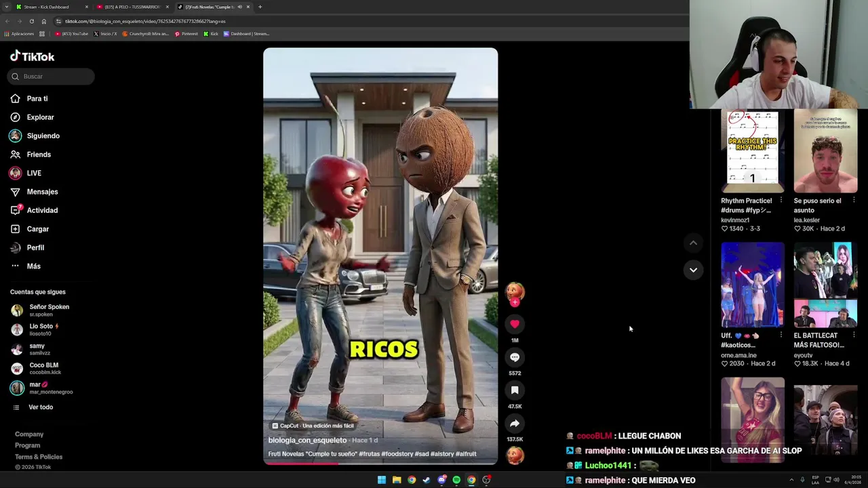Image resolution: width=868 pixels, height=488 pixels.
Task: Like the video with heart icon
Action: click(515, 324)
